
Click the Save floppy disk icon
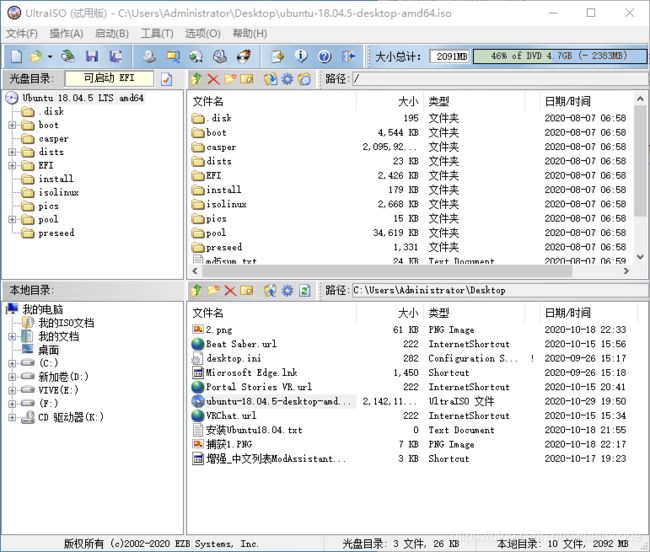coord(92,56)
